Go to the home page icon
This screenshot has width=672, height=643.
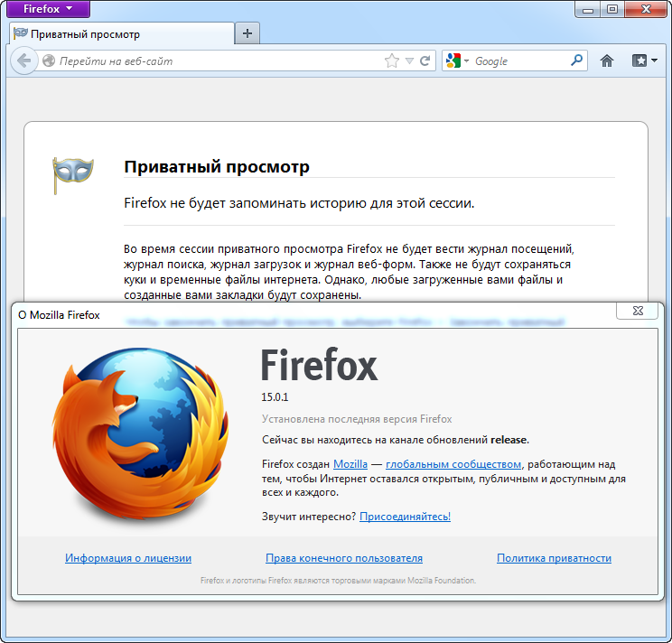tap(606, 61)
